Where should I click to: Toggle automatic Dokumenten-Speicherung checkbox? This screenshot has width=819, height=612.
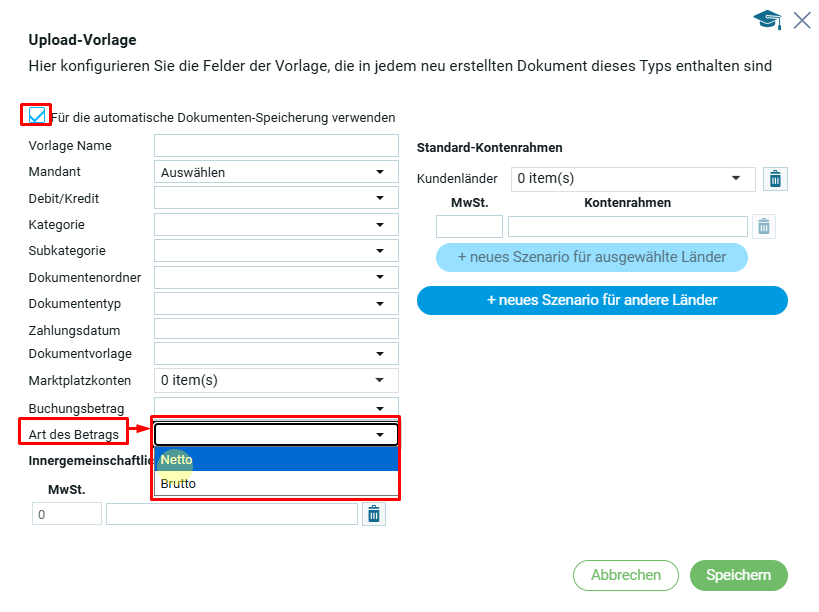[37, 116]
